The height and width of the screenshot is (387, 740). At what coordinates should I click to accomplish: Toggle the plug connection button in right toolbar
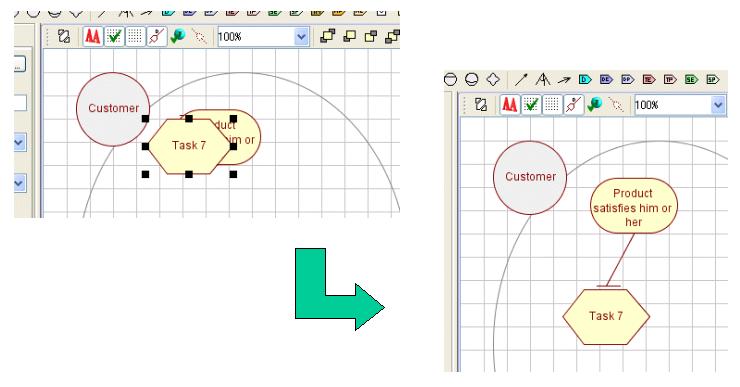[573, 104]
